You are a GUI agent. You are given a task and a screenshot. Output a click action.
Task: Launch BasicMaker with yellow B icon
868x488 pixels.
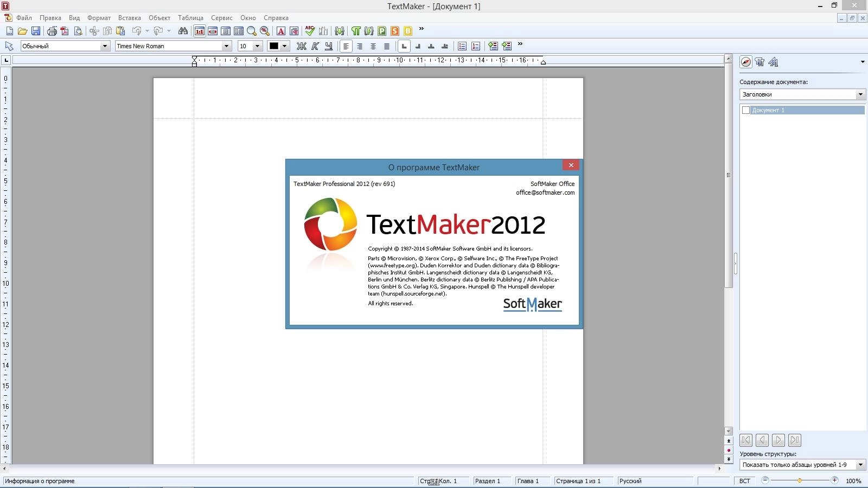pos(408,31)
